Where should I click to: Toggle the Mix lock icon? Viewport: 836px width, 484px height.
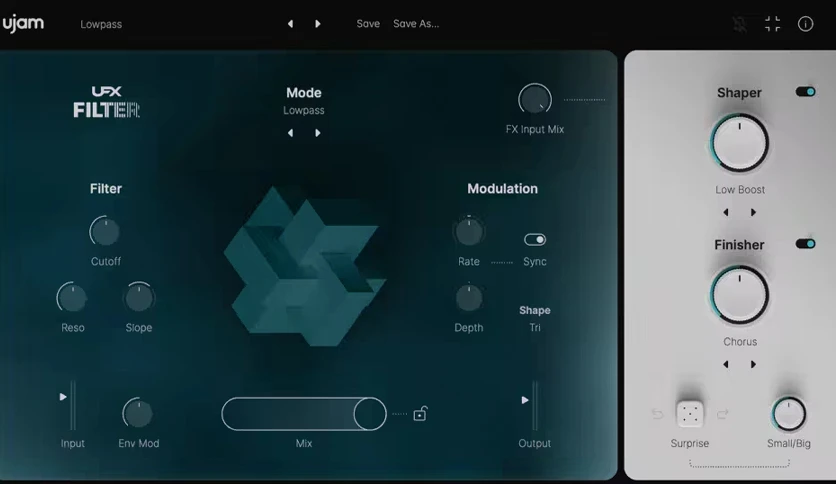point(420,414)
